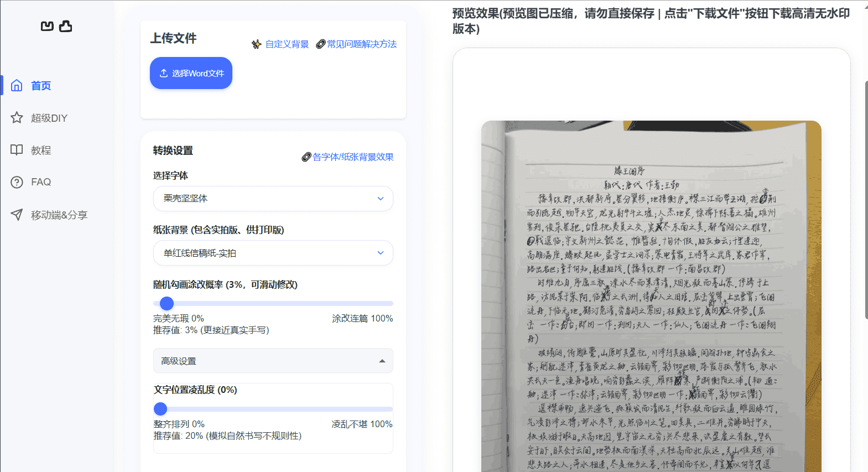Click the star icon beside 超级DIY
This screenshot has width=868, height=472.
point(17,117)
